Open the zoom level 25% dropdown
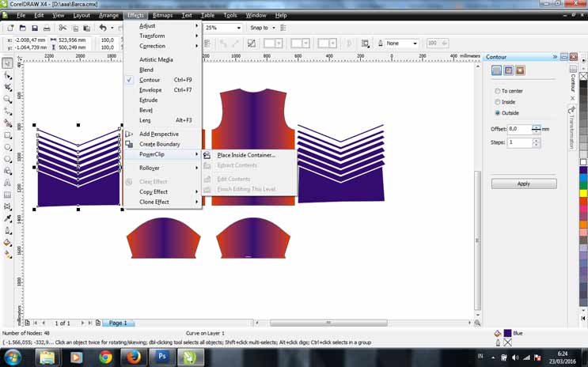This screenshot has height=367, width=588. (238, 28)
